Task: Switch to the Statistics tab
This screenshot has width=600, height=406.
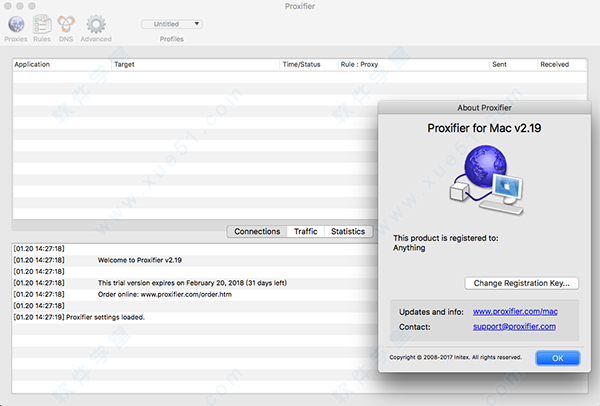Action: [x=348, y=232]
